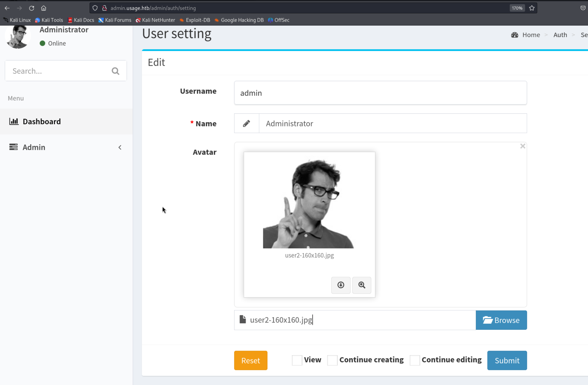This screenshot has height=385, width=588.
Task: Click the Name input field
Action: click(393, 123)
